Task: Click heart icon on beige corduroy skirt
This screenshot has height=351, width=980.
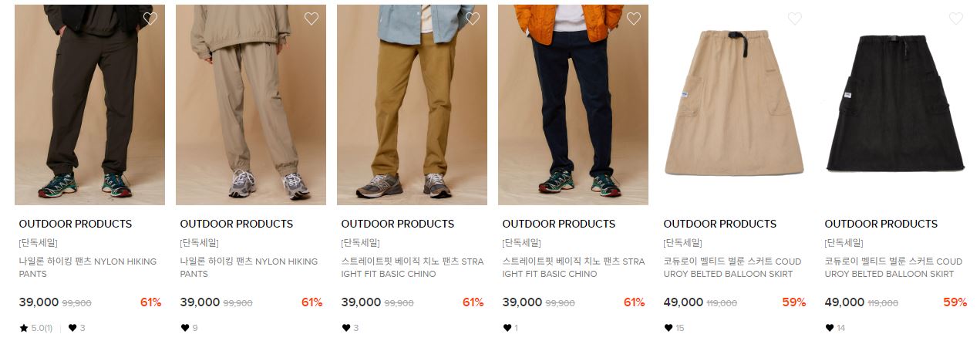Action: coord(795,19)
